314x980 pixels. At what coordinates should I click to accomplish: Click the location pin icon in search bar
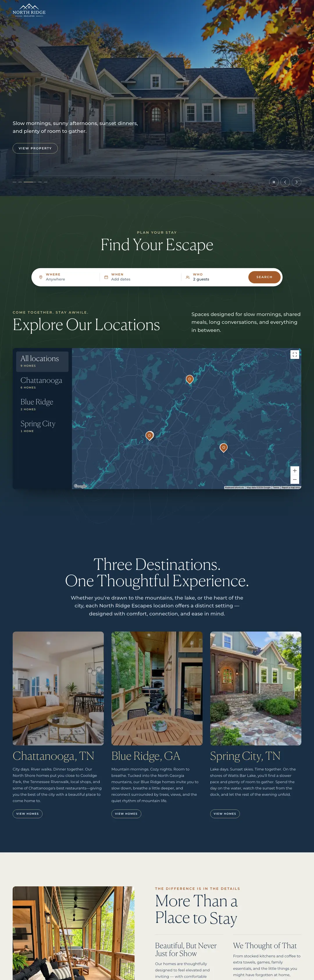41,277
